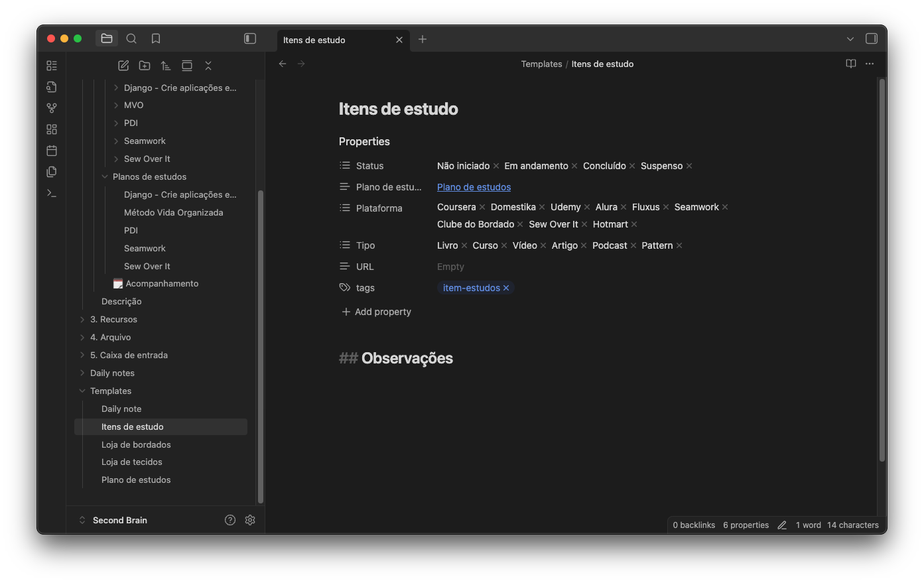Collapse the Templates folder
The width and height of the screenshot is (924, 583).
click(82, 391)
